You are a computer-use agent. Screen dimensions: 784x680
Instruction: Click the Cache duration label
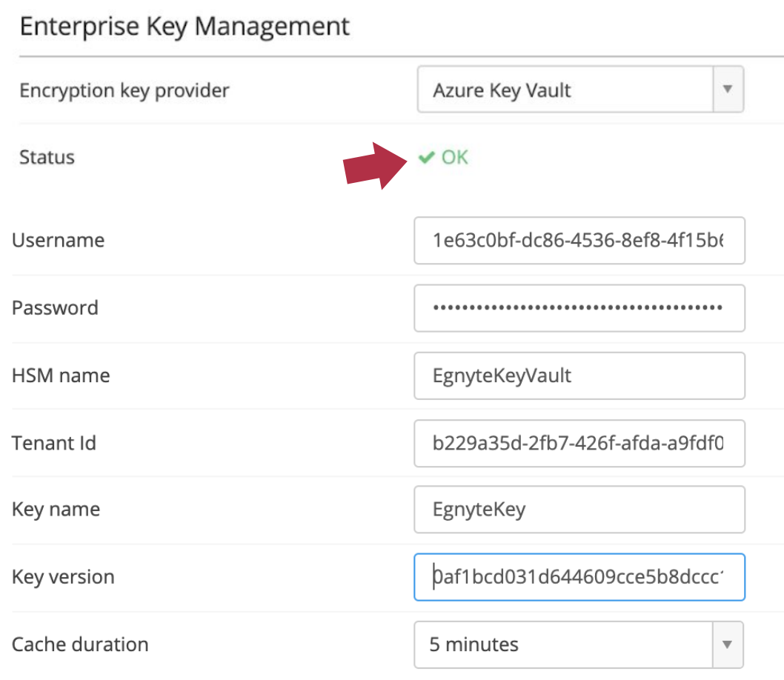point(80,644)
